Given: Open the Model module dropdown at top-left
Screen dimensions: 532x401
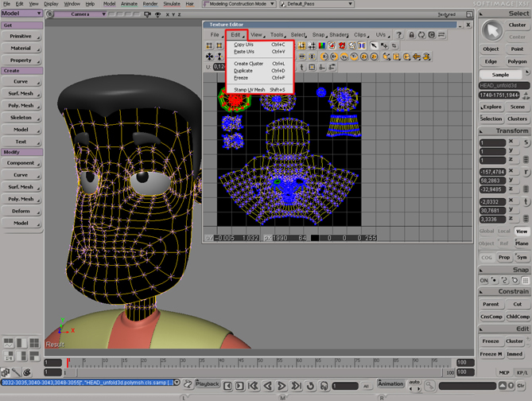Looking at the screenshot, I should click(x=24, y=14).
